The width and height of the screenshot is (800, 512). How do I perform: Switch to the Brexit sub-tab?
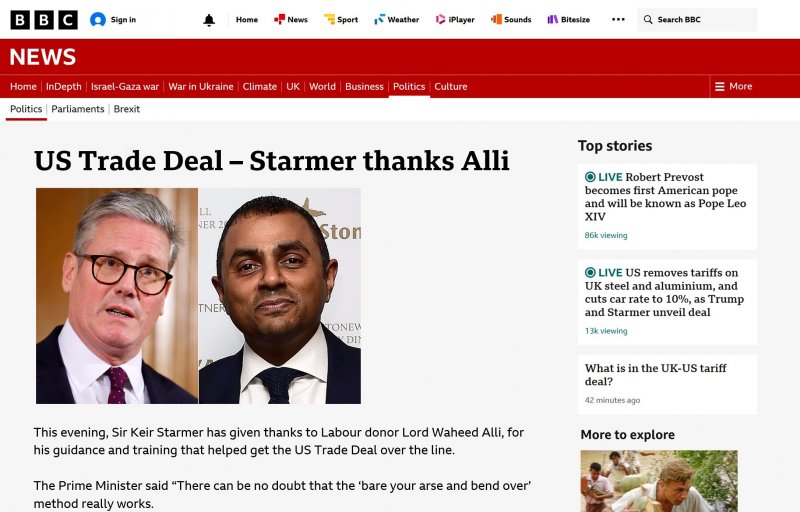[x=127, y=109]
